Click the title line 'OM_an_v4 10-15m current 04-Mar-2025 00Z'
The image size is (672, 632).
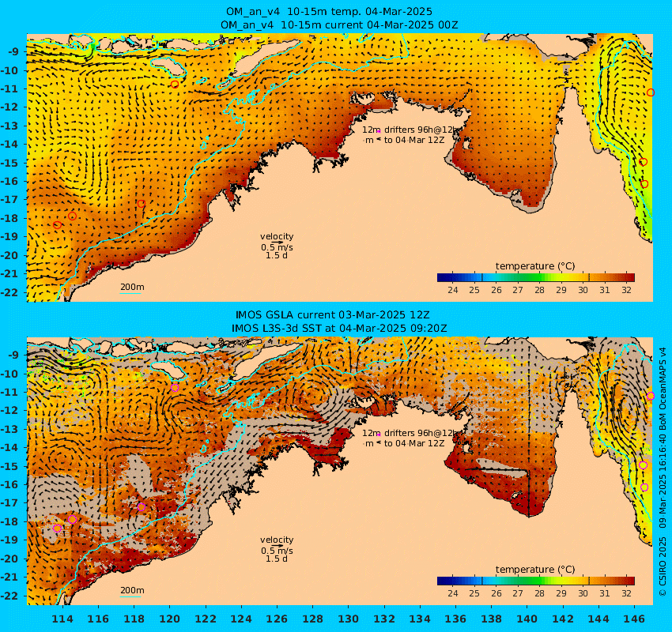(339, 24)
